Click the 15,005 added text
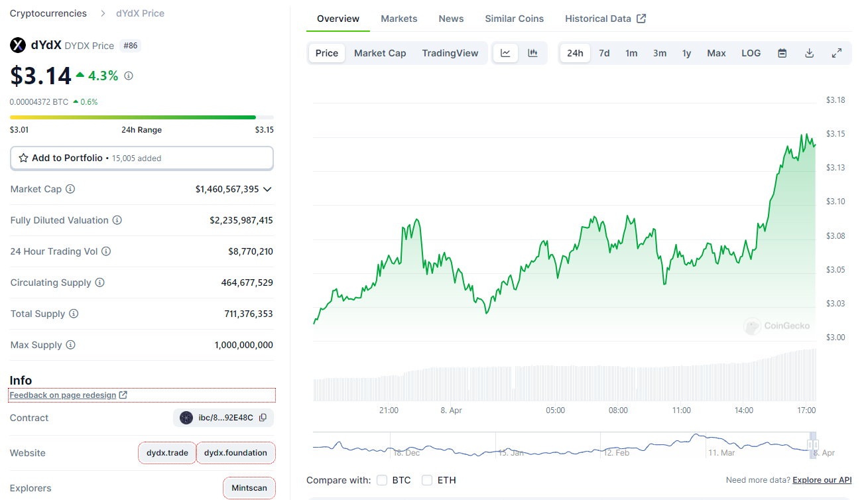Viewport: 868px width, 500px height. pos(137,158)
